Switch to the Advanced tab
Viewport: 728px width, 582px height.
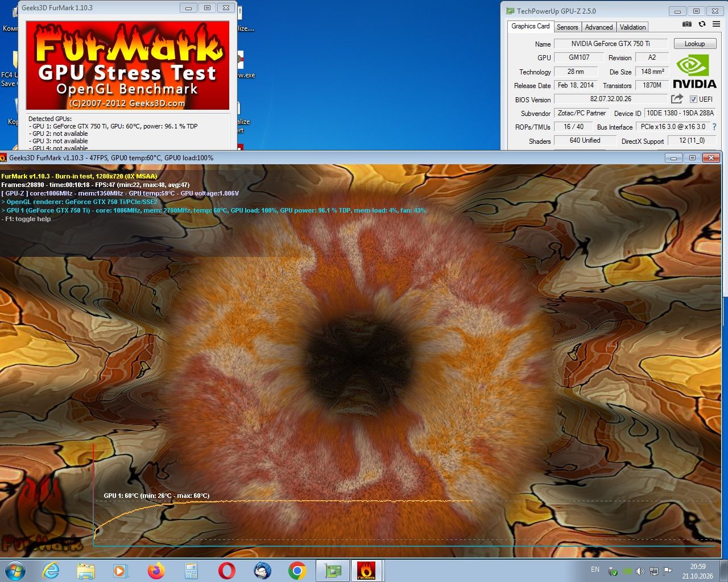(x=599, y=27)
